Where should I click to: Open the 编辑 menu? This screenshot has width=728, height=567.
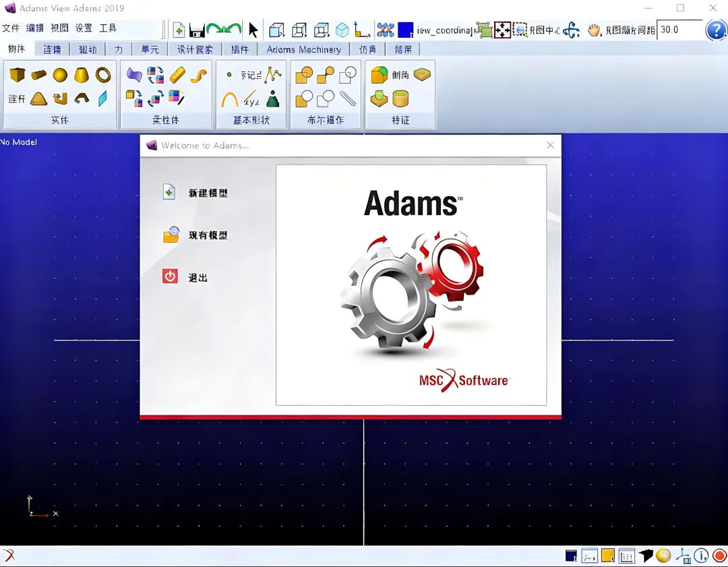click(x=35, y=28)
